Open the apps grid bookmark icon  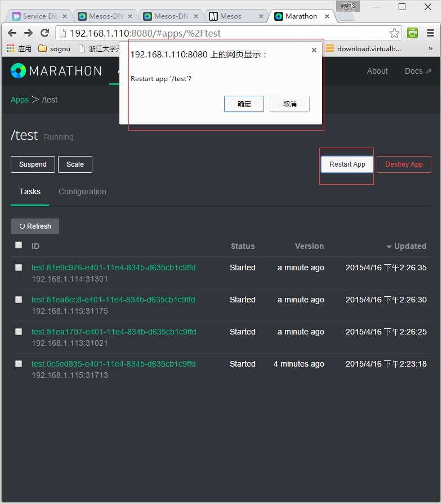(x=10, y=48)
